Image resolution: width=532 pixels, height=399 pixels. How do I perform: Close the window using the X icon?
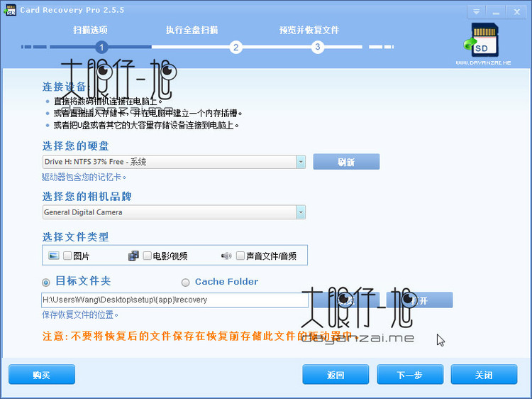click(516, 12)
